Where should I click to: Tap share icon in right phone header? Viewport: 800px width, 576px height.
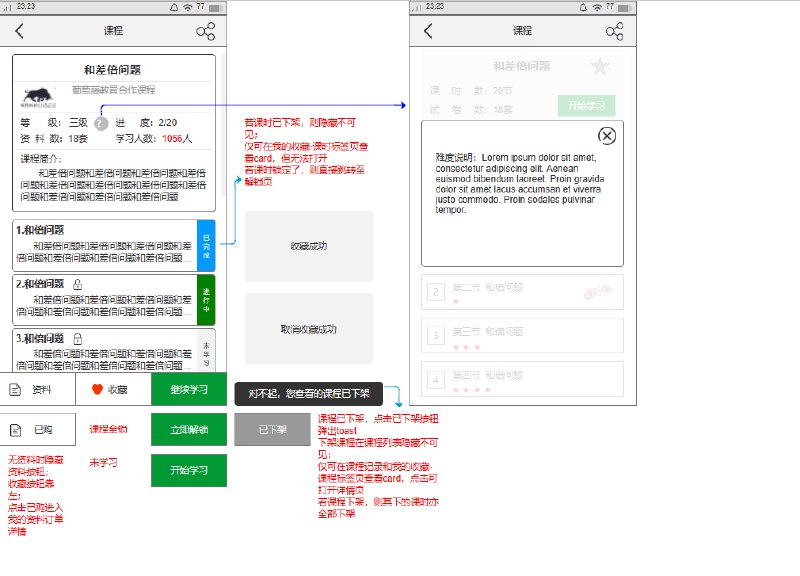coord(615,31)
